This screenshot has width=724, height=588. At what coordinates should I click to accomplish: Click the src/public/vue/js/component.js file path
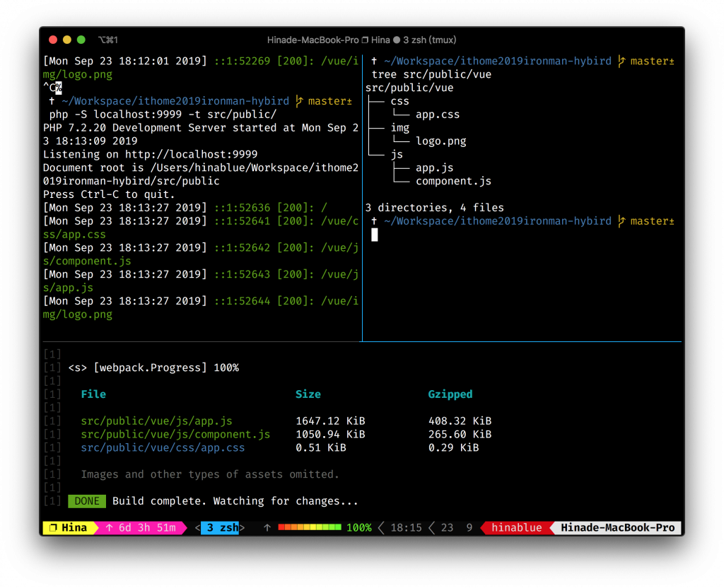175,435
